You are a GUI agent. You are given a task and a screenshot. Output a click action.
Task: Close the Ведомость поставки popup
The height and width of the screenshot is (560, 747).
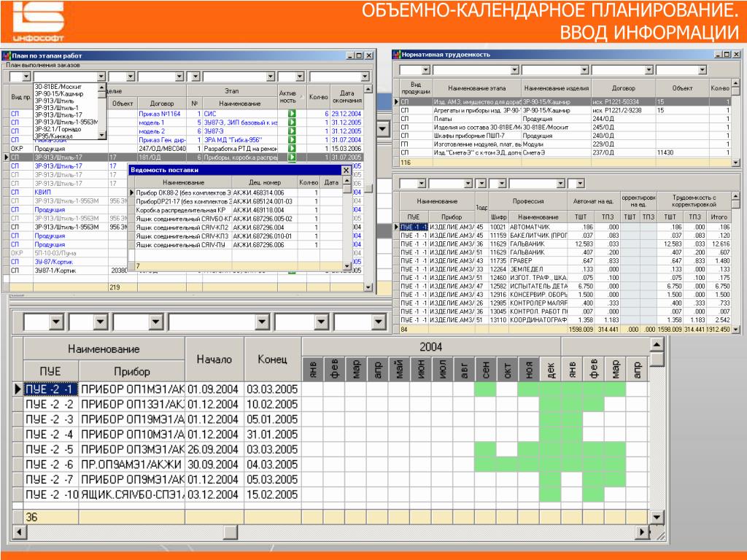click(346, 170)
